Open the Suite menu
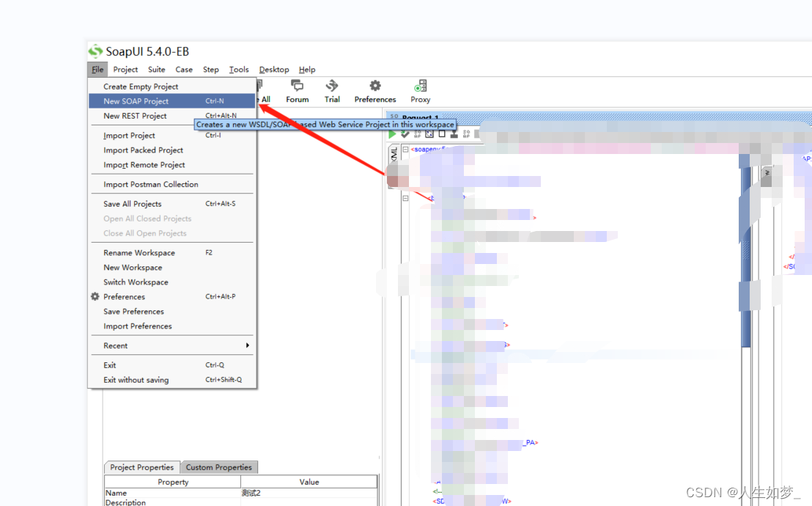This screenshot has height=506, width=812. click(156, 69)
